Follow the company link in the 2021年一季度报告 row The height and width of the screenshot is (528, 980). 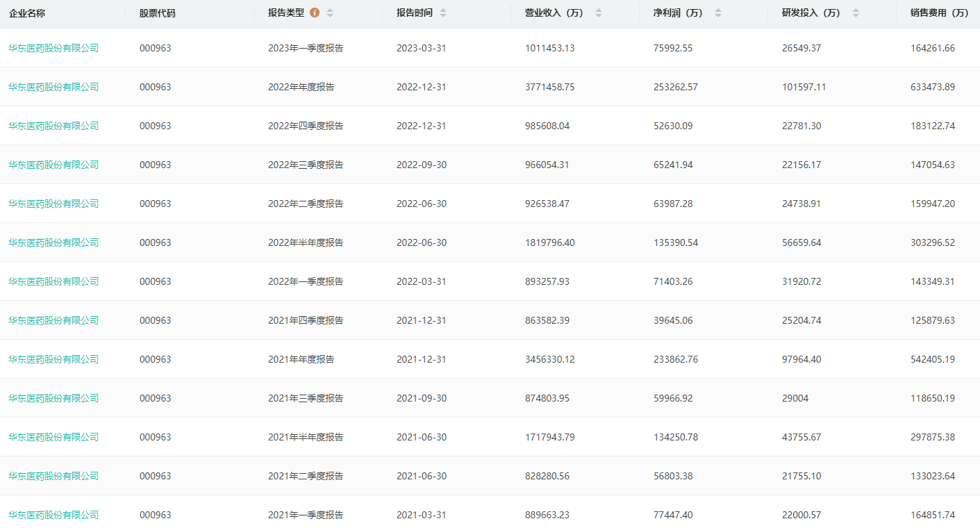click(53, 515)
